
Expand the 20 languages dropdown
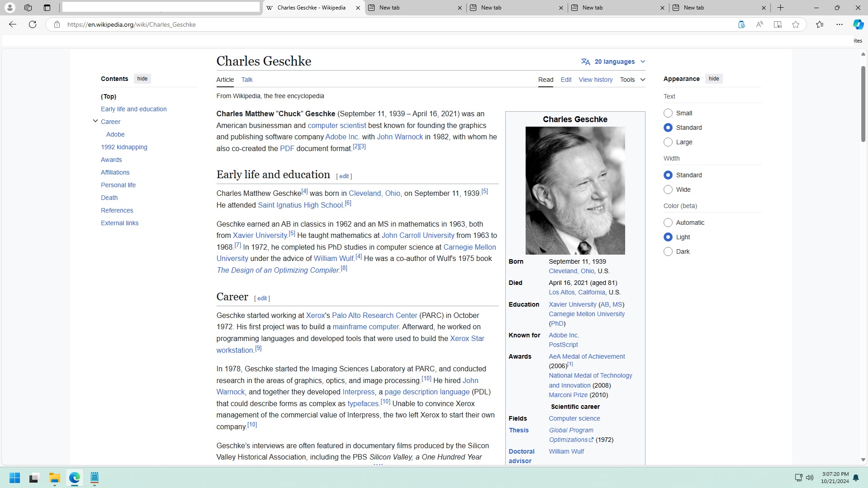(613, 62)
